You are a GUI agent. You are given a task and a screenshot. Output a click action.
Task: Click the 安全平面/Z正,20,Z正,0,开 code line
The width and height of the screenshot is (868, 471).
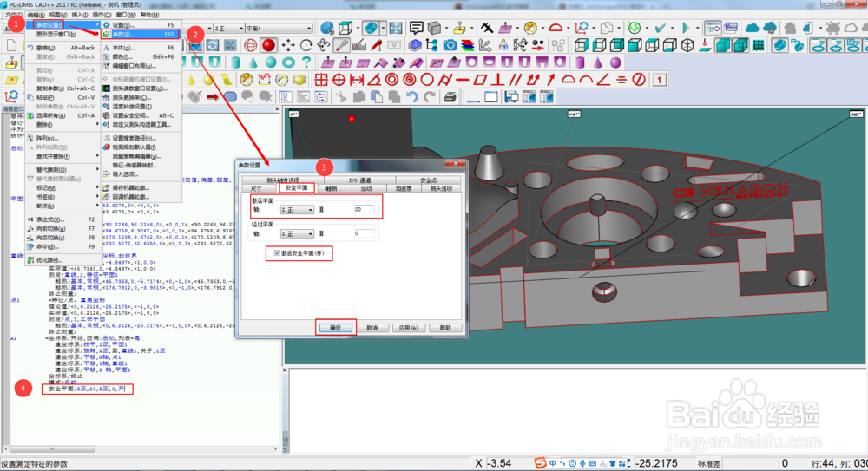click(87, 389)
